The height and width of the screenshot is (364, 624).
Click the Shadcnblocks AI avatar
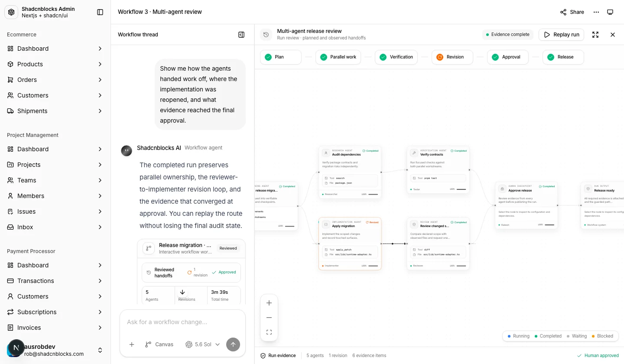pyautogui.click(x=127, y=151)
